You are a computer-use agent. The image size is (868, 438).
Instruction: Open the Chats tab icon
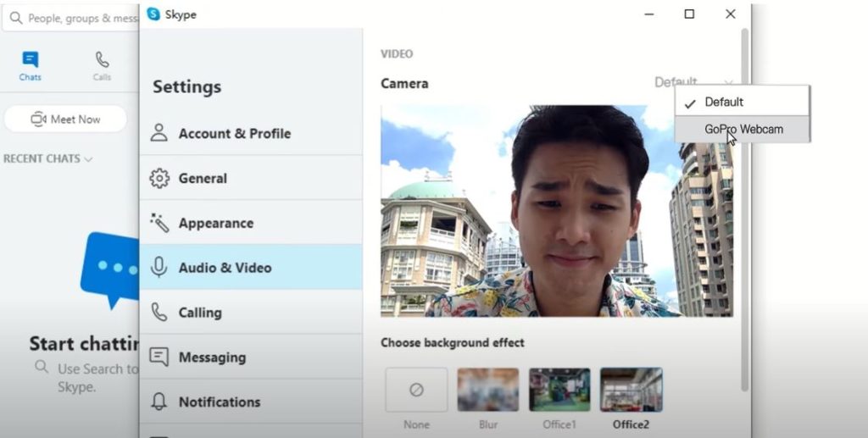(31, 59)
